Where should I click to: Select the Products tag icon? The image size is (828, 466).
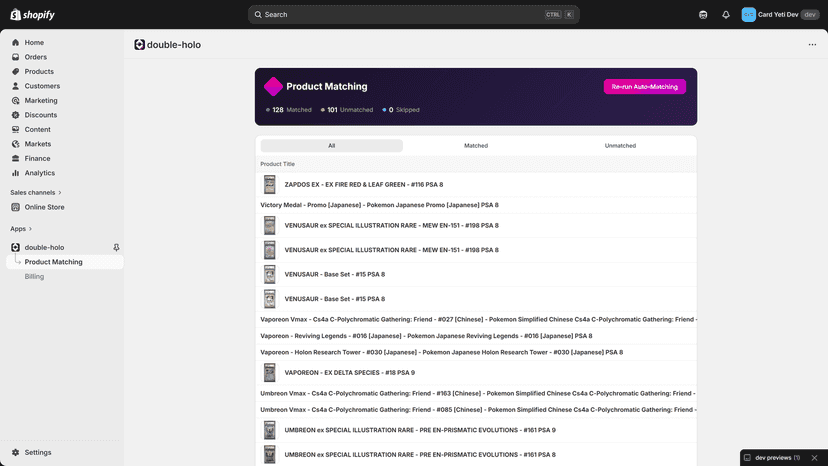15,71
